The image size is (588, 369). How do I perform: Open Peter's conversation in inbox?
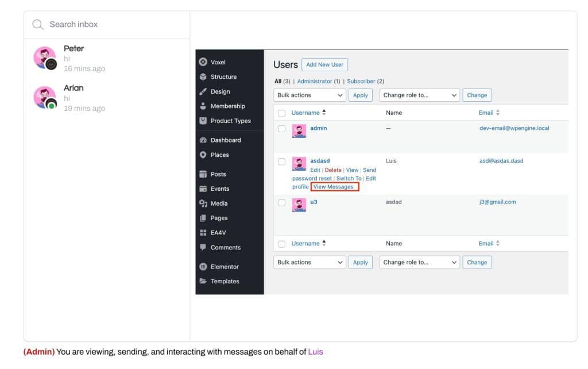(x=84, y=58)
